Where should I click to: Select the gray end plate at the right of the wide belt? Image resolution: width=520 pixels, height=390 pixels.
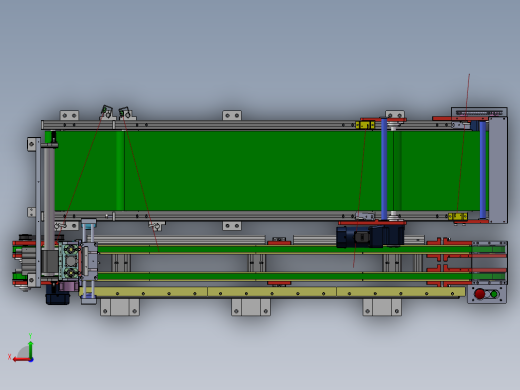[x=498, y=170]
